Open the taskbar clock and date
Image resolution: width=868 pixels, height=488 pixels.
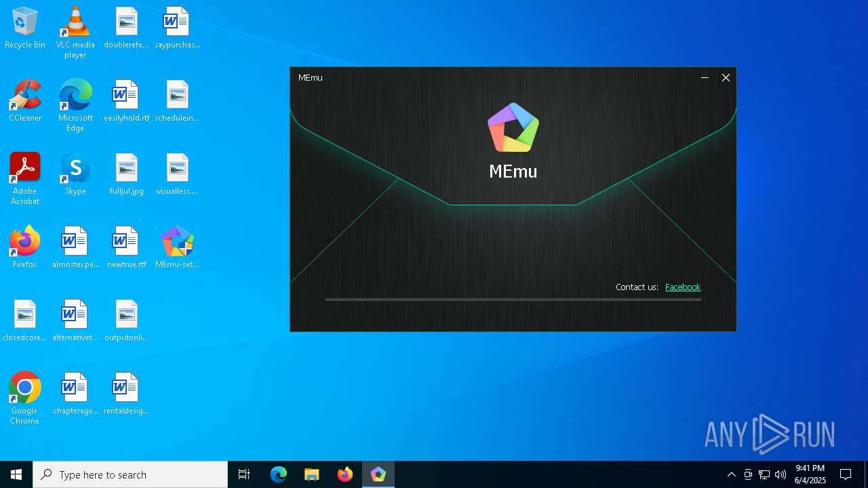[810, 474]
